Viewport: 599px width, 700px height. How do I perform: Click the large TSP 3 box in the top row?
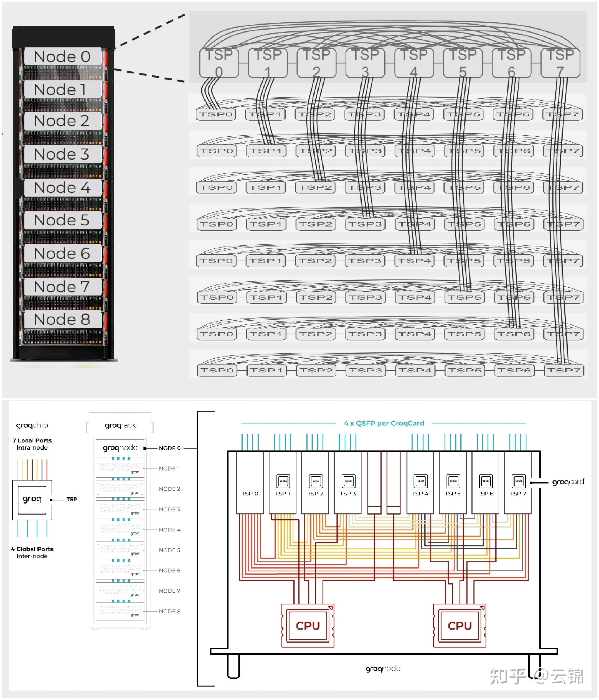click(x=366, y=63)
